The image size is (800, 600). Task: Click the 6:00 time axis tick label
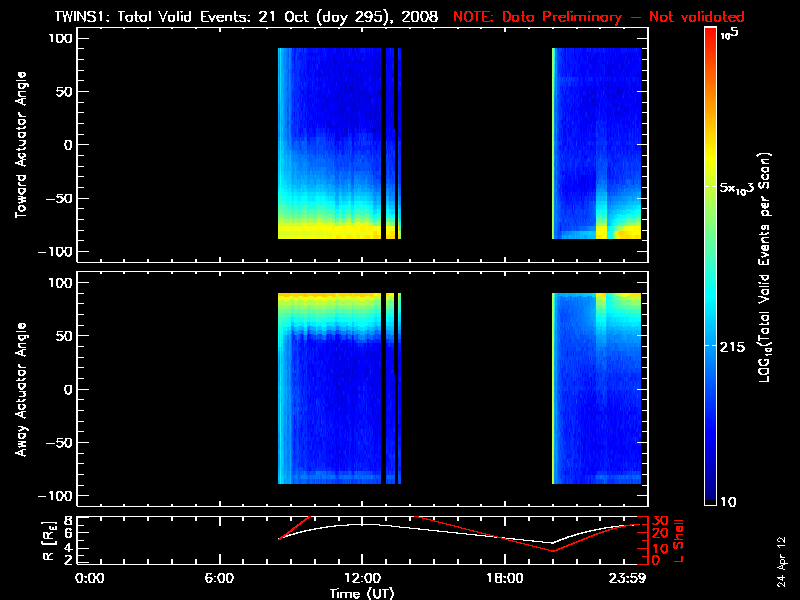tap(219, 578)
